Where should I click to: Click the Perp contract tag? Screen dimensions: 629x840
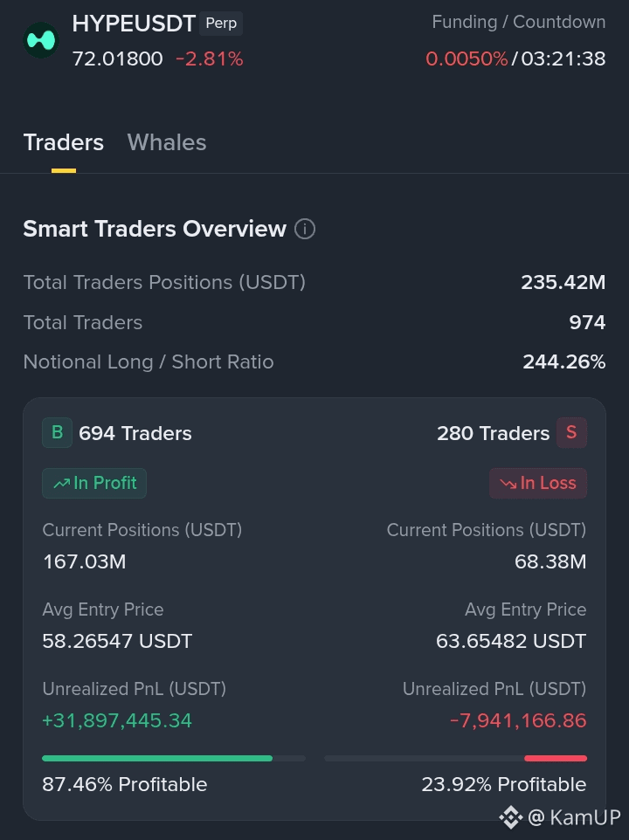[x=221, y=24]
